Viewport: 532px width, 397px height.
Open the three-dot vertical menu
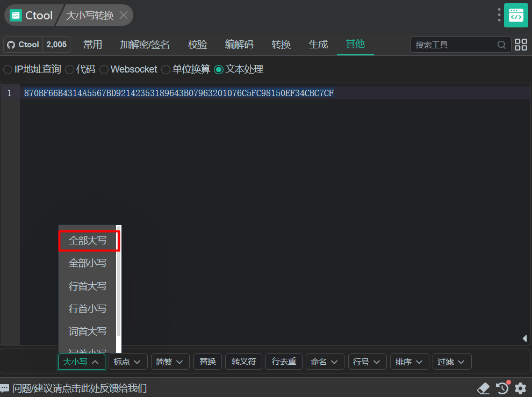pyautogui.click(x=499, y=15)
